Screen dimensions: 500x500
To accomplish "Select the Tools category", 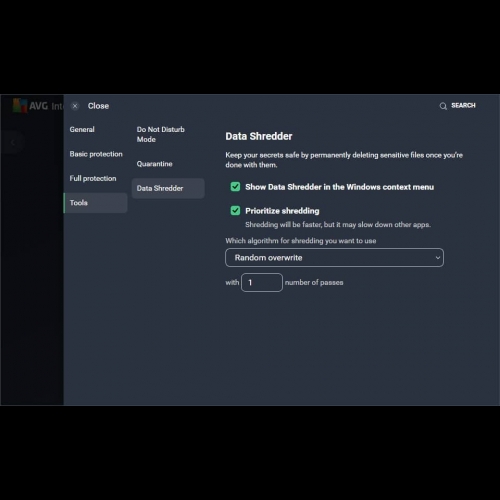I will (x=95, y=203).
